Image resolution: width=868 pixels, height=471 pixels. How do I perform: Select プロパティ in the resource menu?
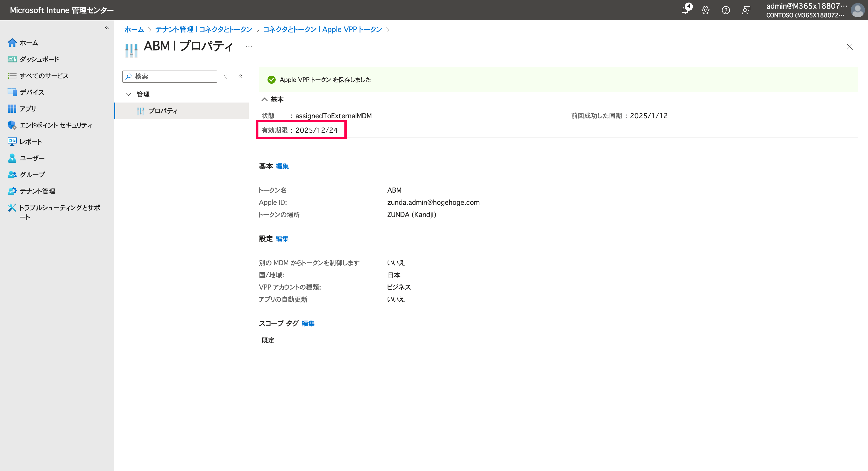182,111
